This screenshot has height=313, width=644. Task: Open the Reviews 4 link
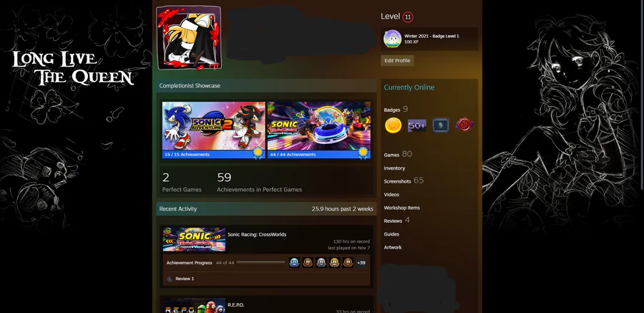396,221
